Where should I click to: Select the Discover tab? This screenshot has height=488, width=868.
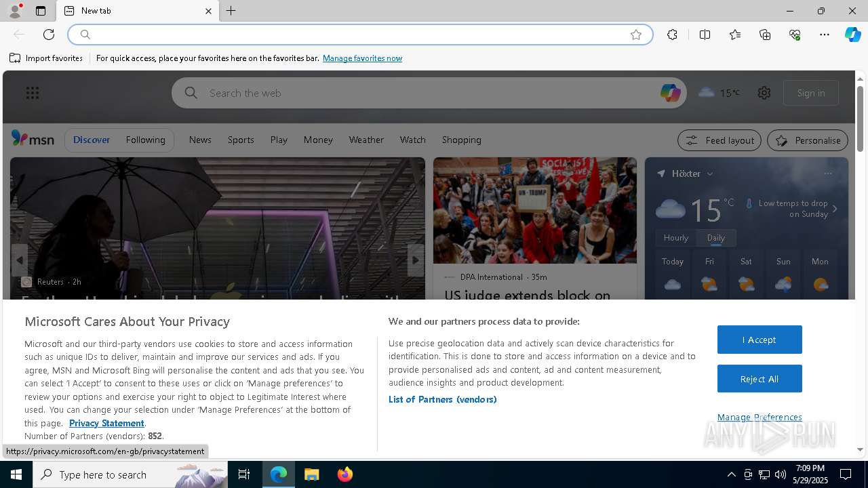tap(92, 140)
